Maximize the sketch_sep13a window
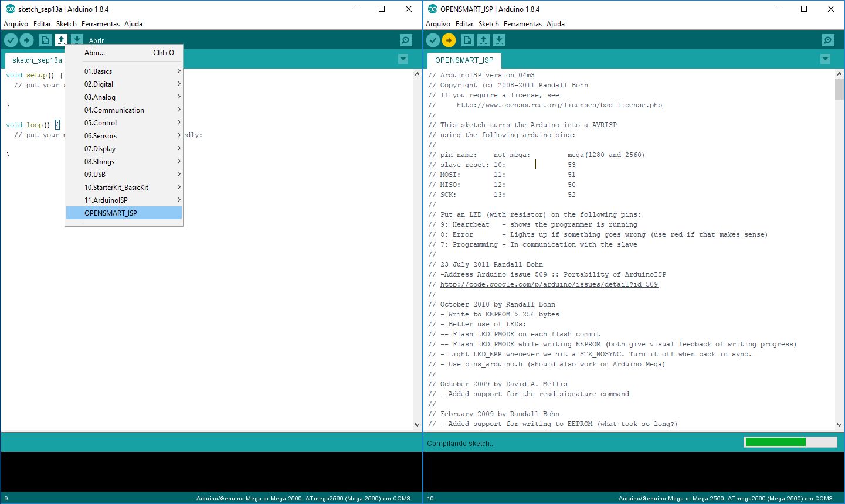845x504 pixels. tap(382, 9)
